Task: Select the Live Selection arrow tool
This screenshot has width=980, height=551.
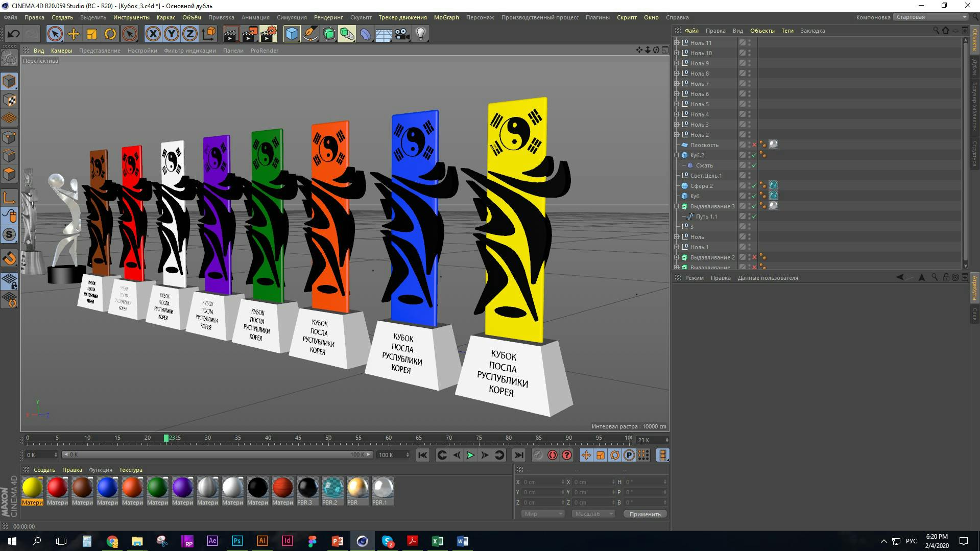Action: click(55, 34)
